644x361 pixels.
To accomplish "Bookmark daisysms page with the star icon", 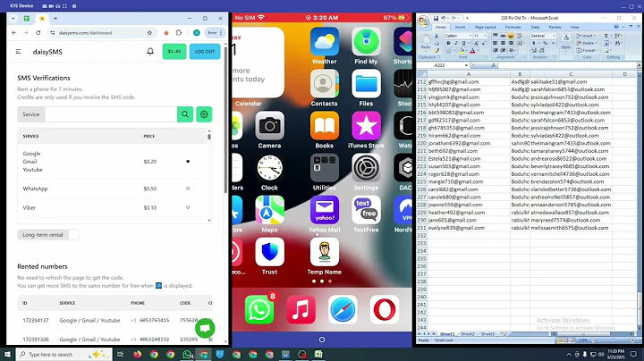I will [149, 33].
